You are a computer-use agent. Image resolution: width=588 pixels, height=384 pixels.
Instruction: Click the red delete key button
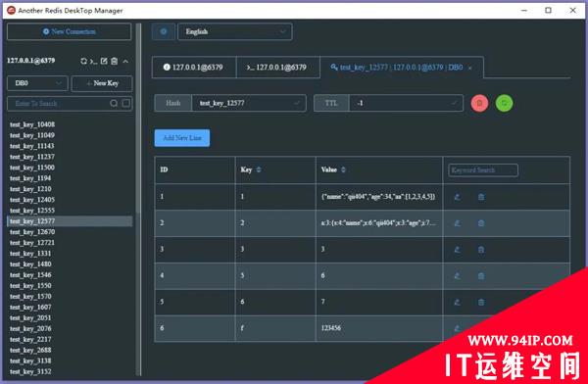tap(479, 103)
